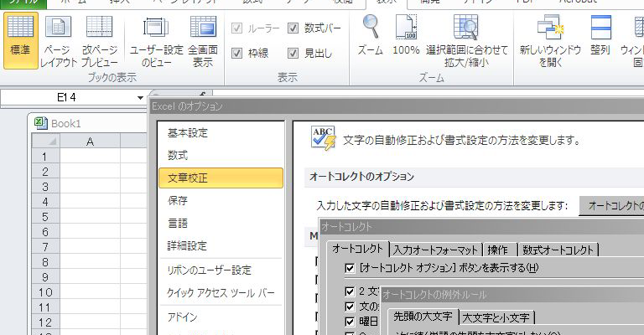Image resolution: width=644 pixels, height=335 pixels.
Task: Select row 10 header in Book1
Action: coord(45,292)
